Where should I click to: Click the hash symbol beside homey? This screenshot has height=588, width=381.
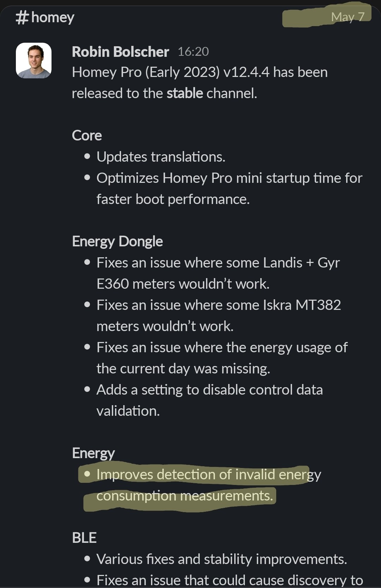(22, 18)
